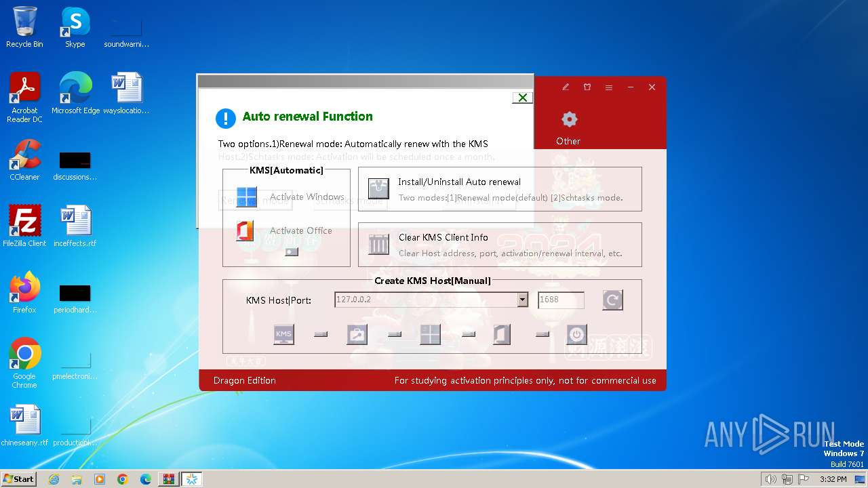Click the Activate Office logo icon
The height and width of the screenshot is (488, 868).
pos(245,230)
